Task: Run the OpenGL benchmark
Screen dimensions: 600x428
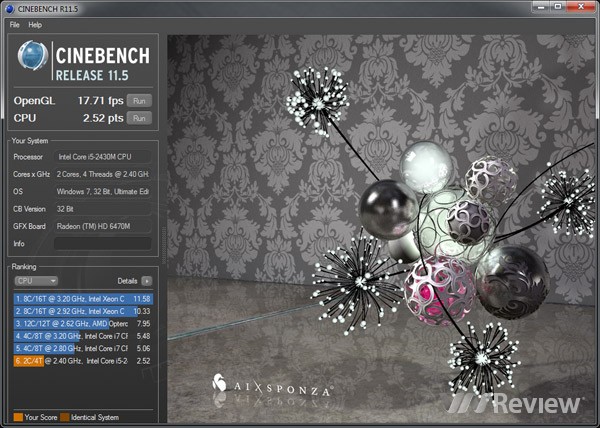Action: 139,101
